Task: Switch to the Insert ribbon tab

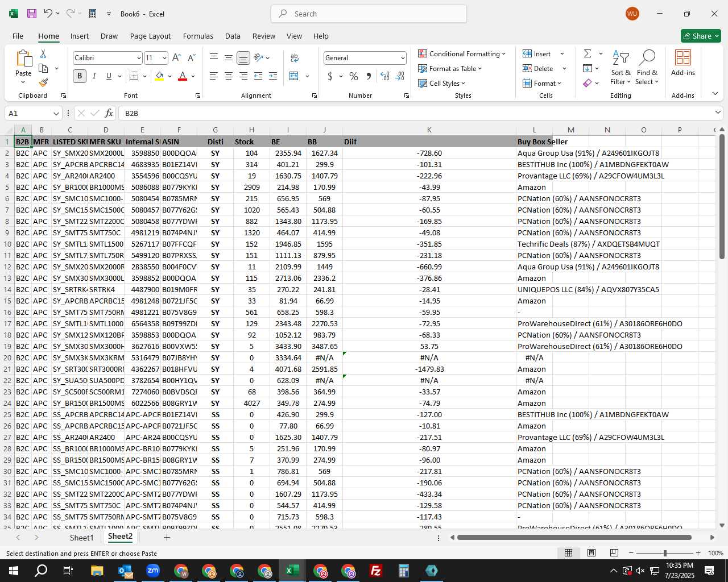Action: [80, 36]
